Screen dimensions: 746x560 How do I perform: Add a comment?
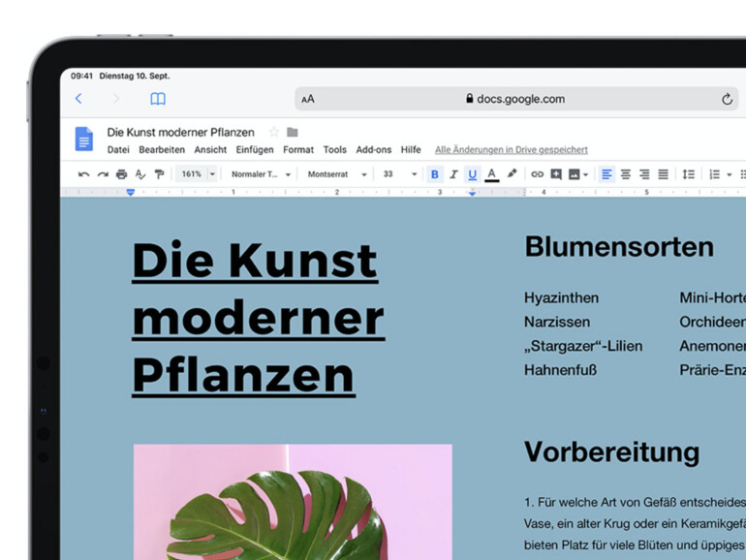tap(556, 174)
